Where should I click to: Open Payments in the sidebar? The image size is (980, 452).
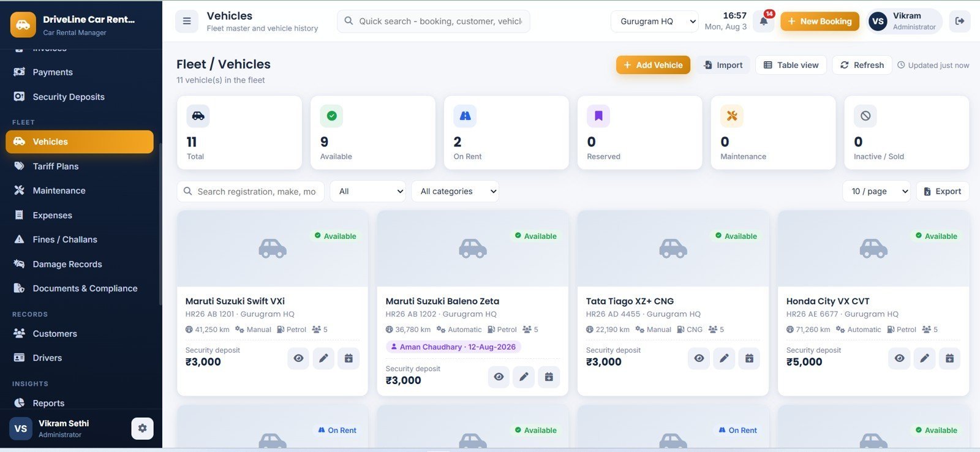click(80, 72)
